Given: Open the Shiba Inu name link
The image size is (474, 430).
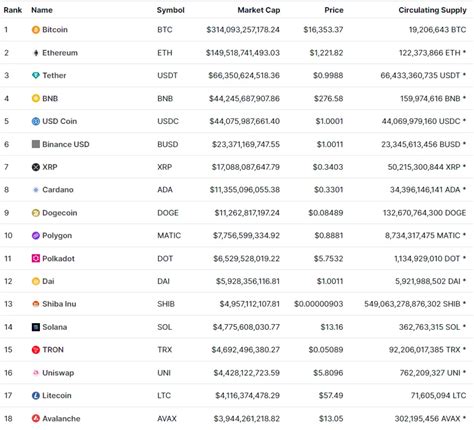Looking at the screenshot, I should 59,304.
